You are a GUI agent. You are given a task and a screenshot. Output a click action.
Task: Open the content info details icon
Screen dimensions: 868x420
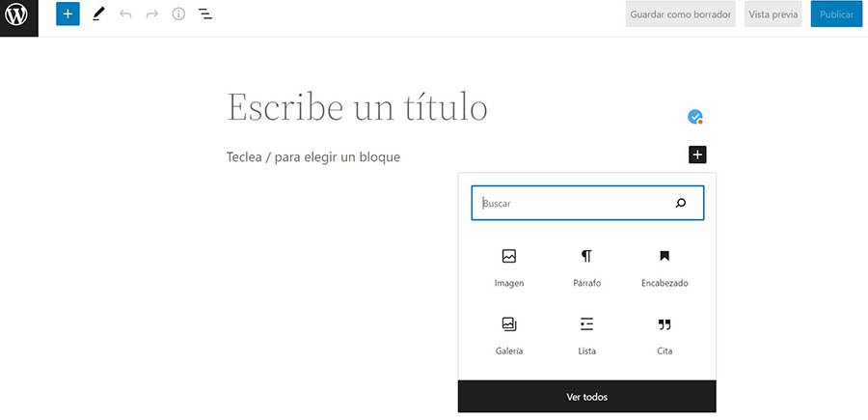[x=178, y=14]
